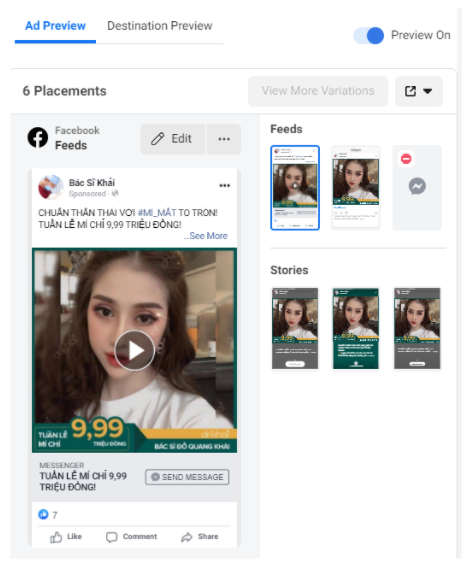
Task: Click the Edit button with pencil
Action: click(172, 139)
